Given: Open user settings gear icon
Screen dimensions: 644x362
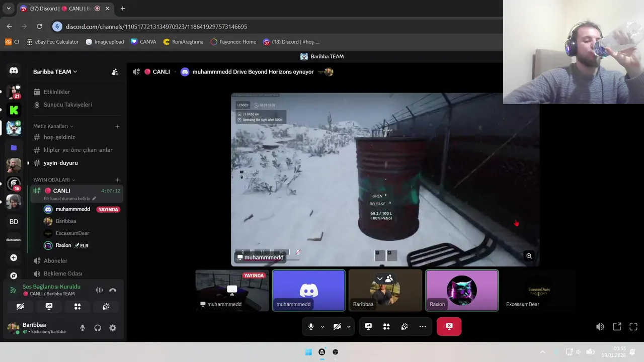Looking at the screenshot, I should [113, 328].
